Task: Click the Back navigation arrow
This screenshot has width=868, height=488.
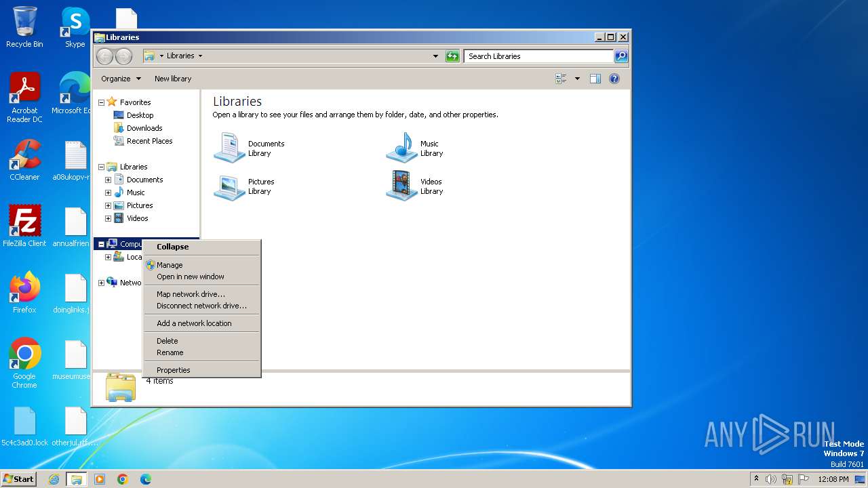Action: [x=104, y=56]
